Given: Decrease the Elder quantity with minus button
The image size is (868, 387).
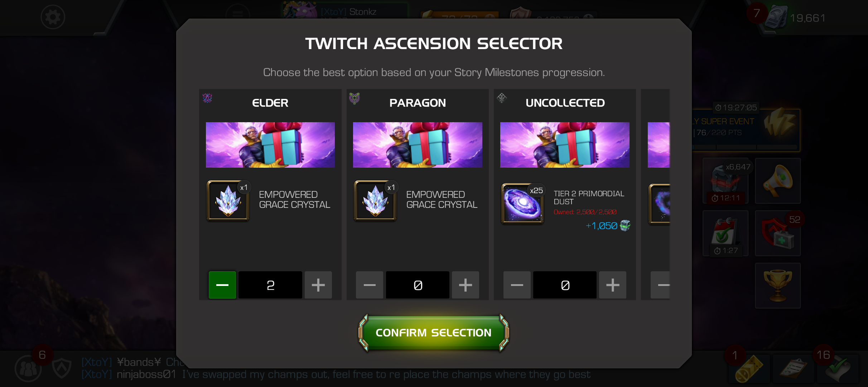Looking at the screenshot, I should click(222, 285).
